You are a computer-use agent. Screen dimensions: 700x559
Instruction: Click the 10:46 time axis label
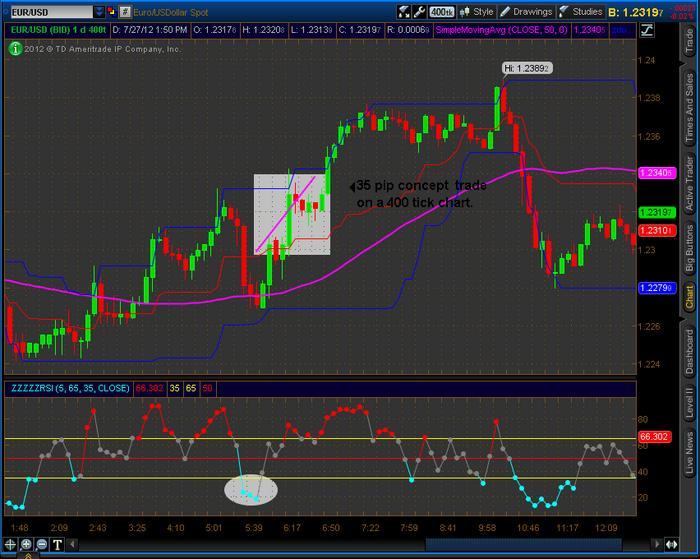tap(528, 528)
